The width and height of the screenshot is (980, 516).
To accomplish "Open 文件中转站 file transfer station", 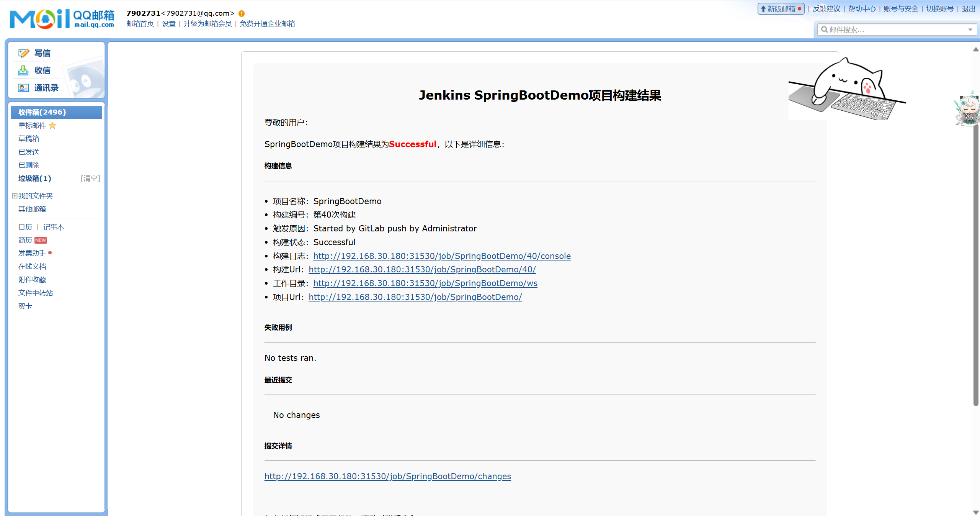I will (x=36, y=293).
